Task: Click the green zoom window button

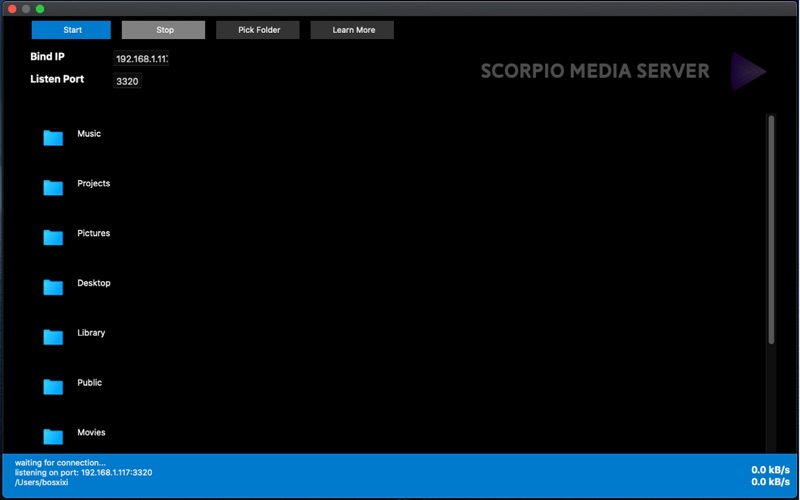Action: (x=40, y=9)
